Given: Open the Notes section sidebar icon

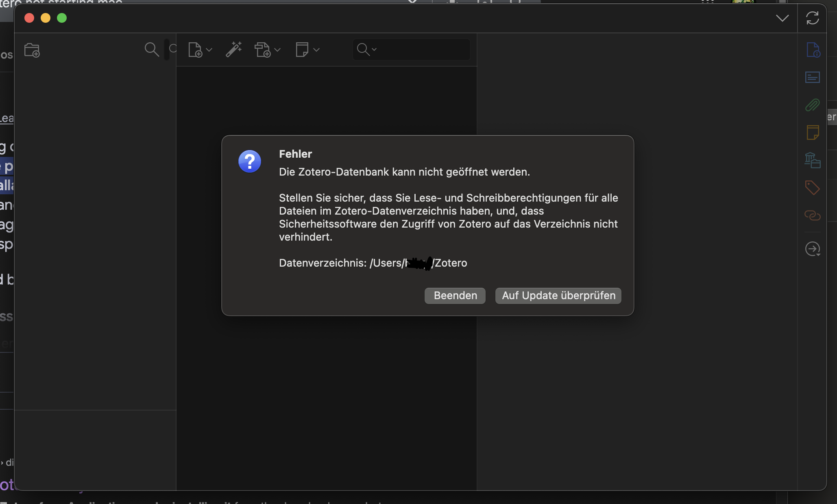Looking at the screenshot, I should [813, 133].
